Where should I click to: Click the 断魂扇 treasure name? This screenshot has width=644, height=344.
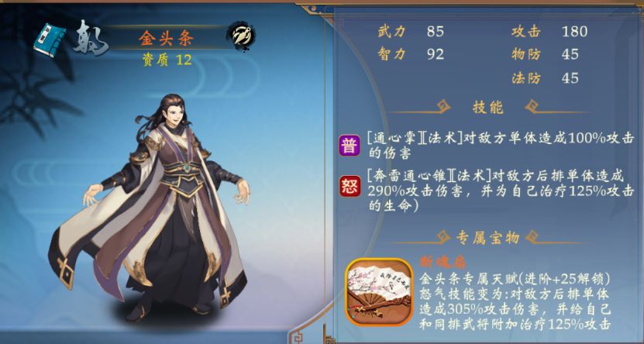(x=443, y=262)
